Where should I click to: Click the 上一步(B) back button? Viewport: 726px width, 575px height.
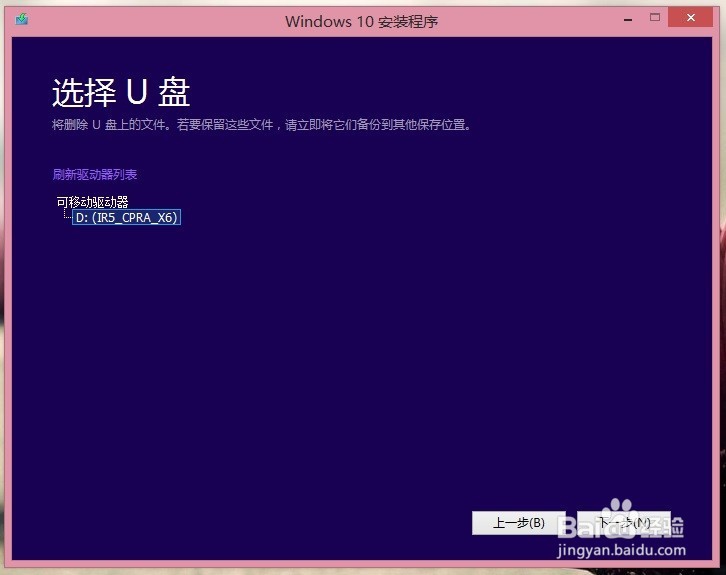(519, 523)
